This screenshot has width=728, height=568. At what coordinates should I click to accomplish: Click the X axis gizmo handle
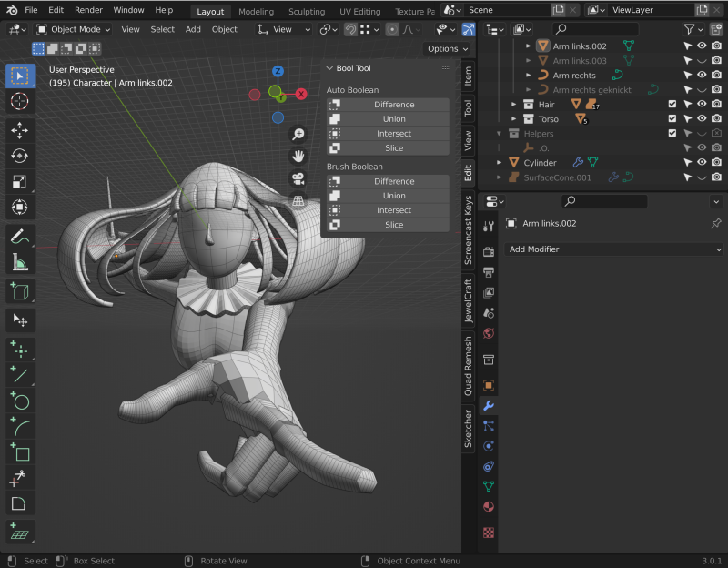pos(301,95)
